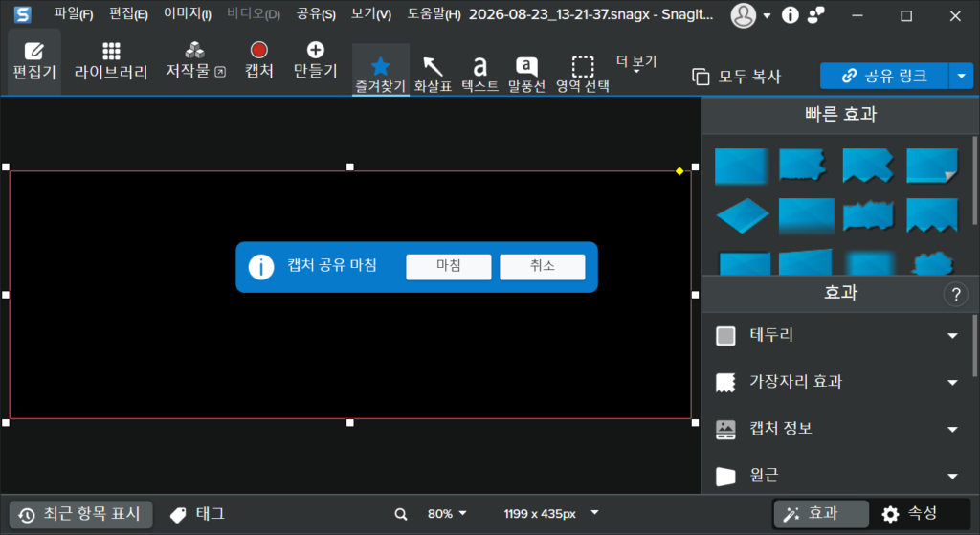The image size is (980, 535).
Task: Apply the torn right edge quick effect
Action: pyautogui.click(x=804, y=166)
